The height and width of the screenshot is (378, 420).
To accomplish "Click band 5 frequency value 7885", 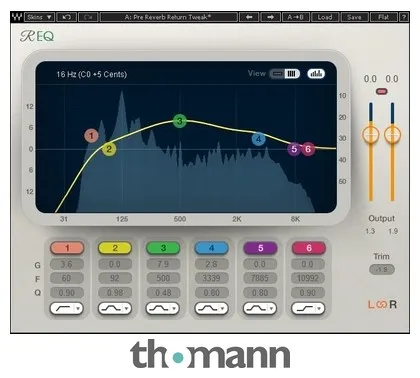I will pos(260,278).
